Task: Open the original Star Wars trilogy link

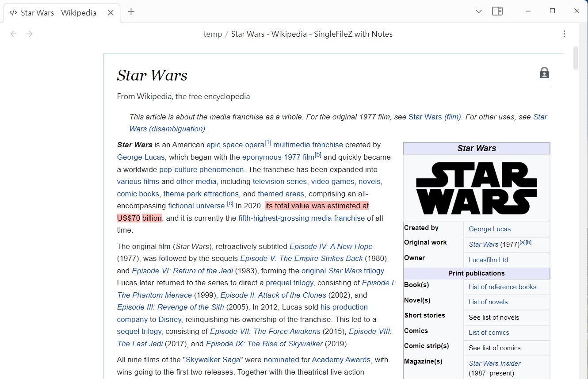Action: click(x=343, y=271)
